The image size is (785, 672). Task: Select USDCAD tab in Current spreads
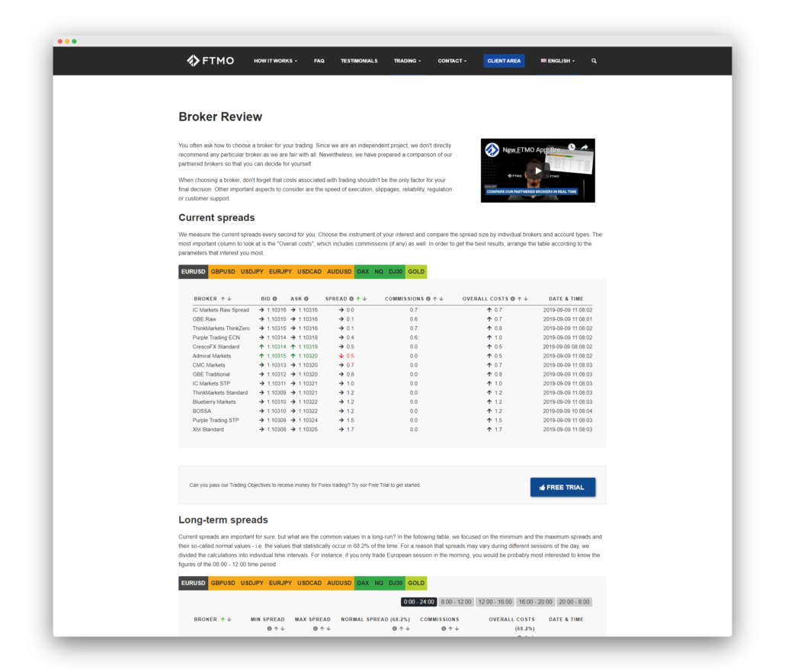tap(309, 272)
